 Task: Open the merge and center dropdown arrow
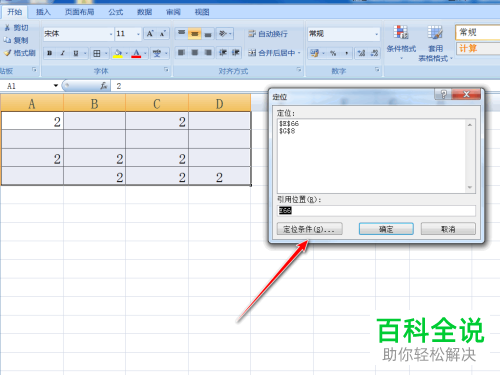click(x=299, y=53)
